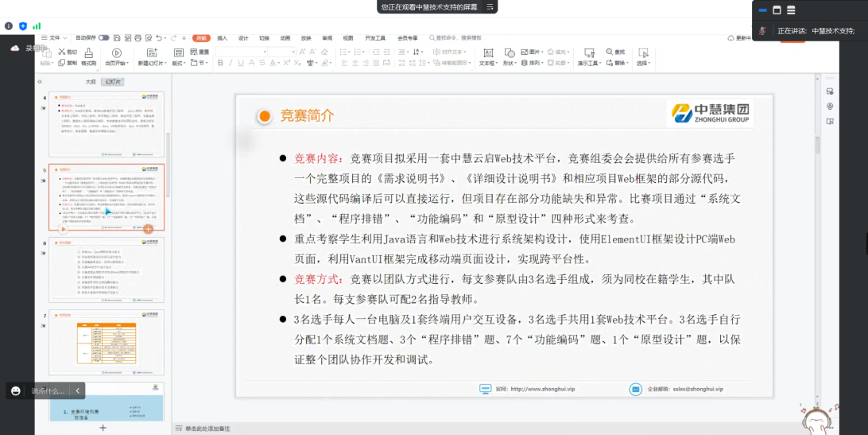Click the Reset (重置) slide icon
The image size is (868, 435).
tap(193, 52)
